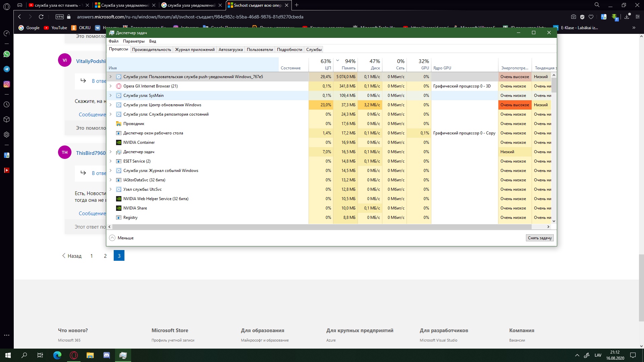Expand Центр обновления Windows process row
This screenshot has width=644, height=362.
[111, 105]
